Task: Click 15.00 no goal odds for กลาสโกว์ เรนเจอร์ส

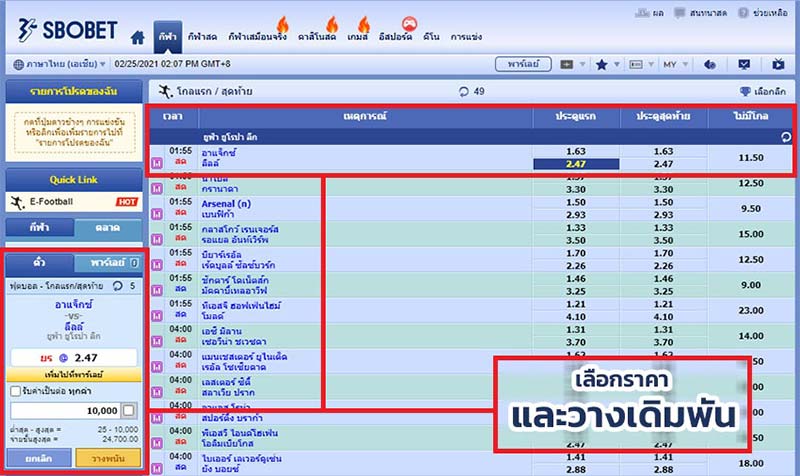Action: 751,234
